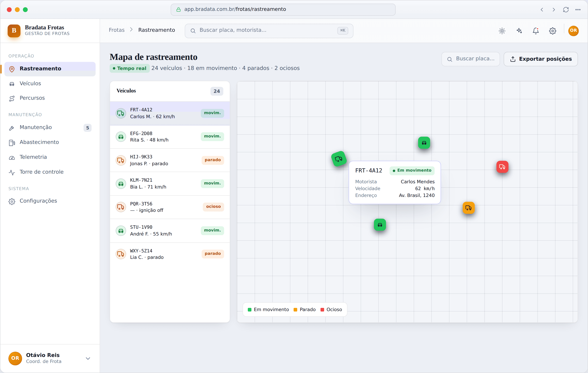Click Frotas breadcrumb link
This screenshot has width=588, height=373.
pyautogui.click(x=116, y=30)
